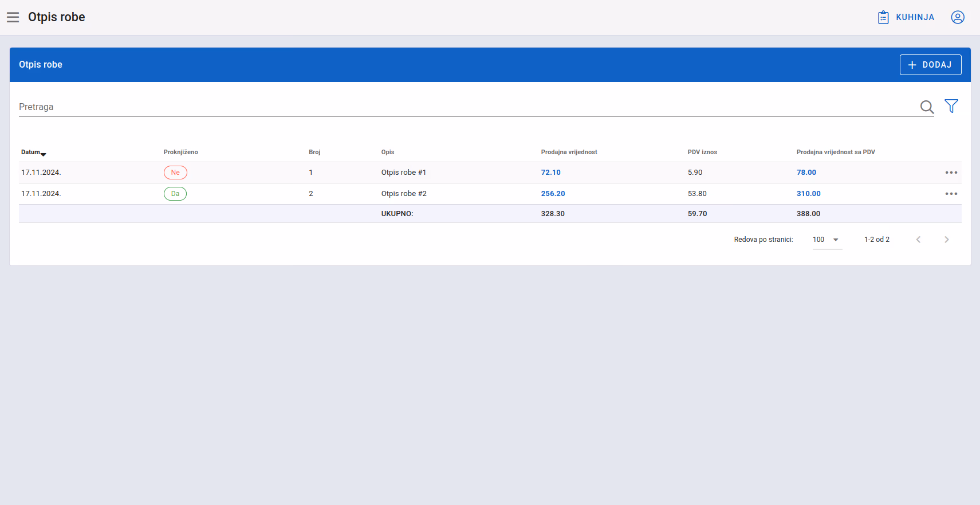
Task: Open the 310.00 value with PDV link
Action: pos(809,194)
